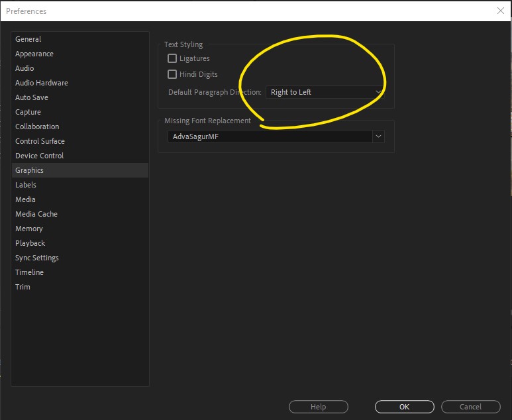
Task: Select the General preferences category
Action: [28, 39]
